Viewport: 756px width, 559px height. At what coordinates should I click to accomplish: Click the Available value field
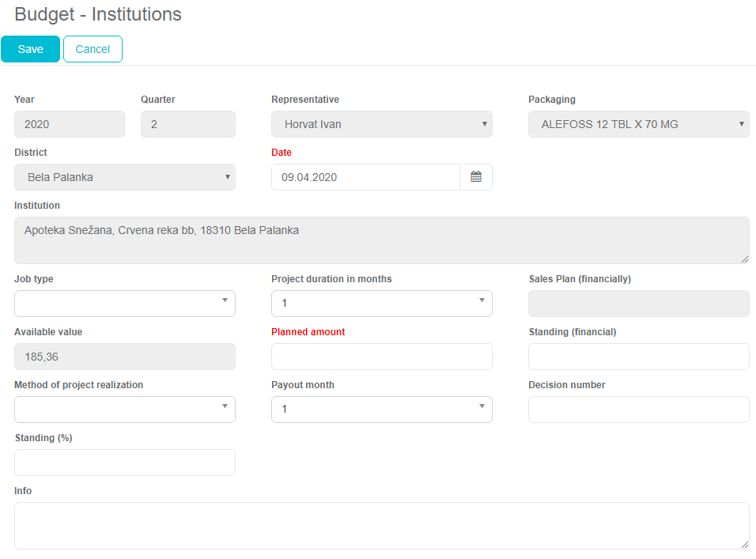[125, 357]
